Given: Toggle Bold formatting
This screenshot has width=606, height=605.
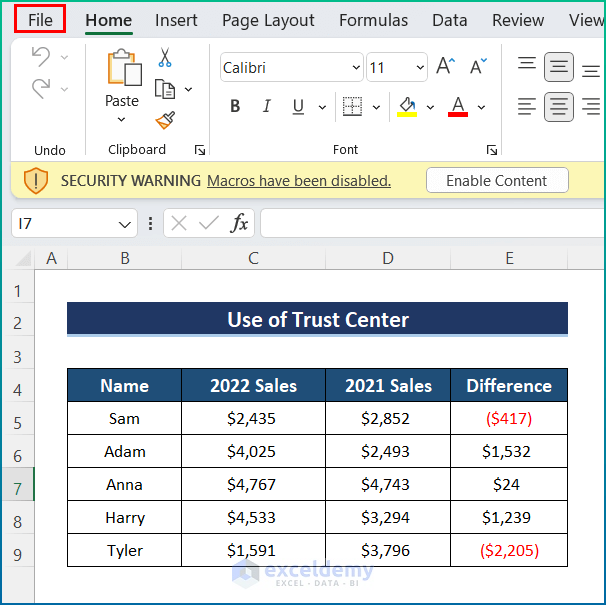Looking at the screenshot, I should [235, 106].
